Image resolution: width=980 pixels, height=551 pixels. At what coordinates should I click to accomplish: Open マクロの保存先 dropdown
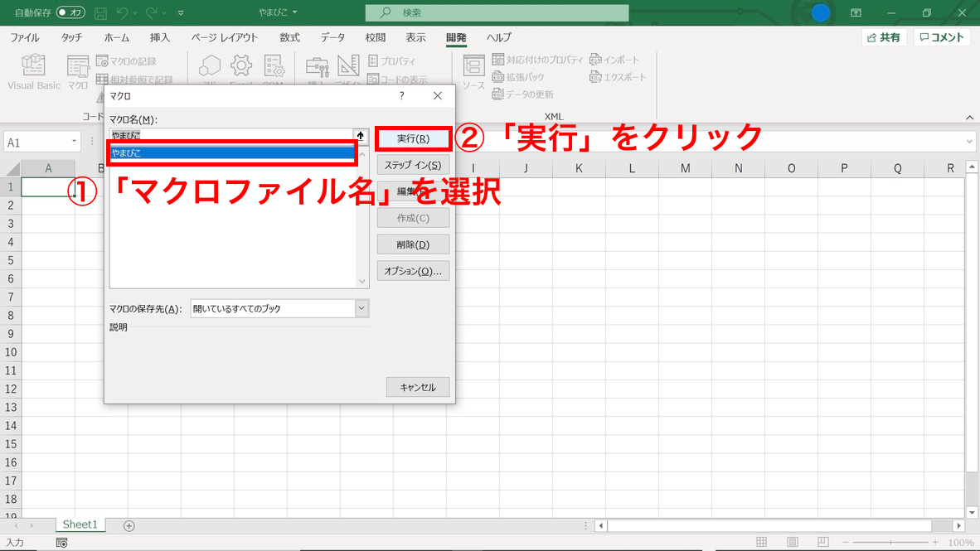[x=361, y=308]
